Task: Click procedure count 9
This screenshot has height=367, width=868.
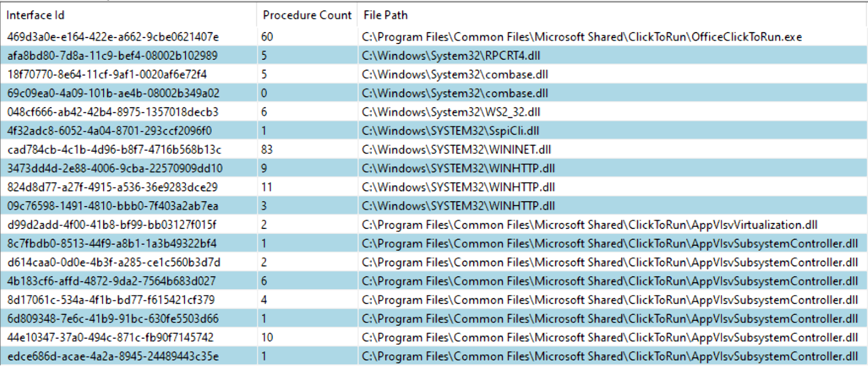Action: click(x=264, y=168)
